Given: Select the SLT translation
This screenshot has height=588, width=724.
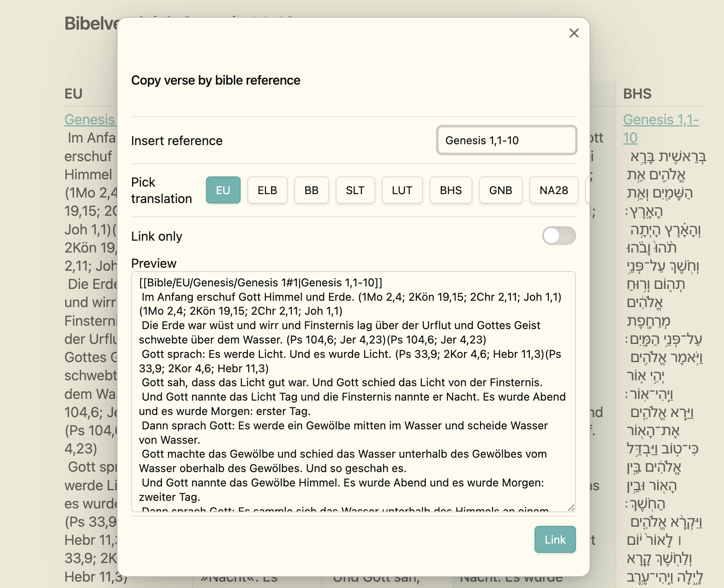Looking at the screenshot, I should tap(355, 190).
